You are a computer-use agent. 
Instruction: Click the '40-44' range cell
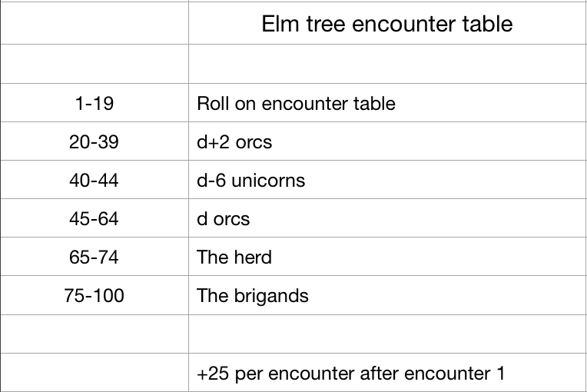(95, 180)
